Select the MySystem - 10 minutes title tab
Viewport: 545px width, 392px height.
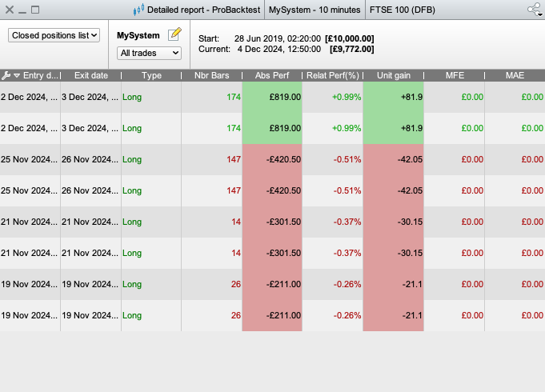[x=314, y=10]
